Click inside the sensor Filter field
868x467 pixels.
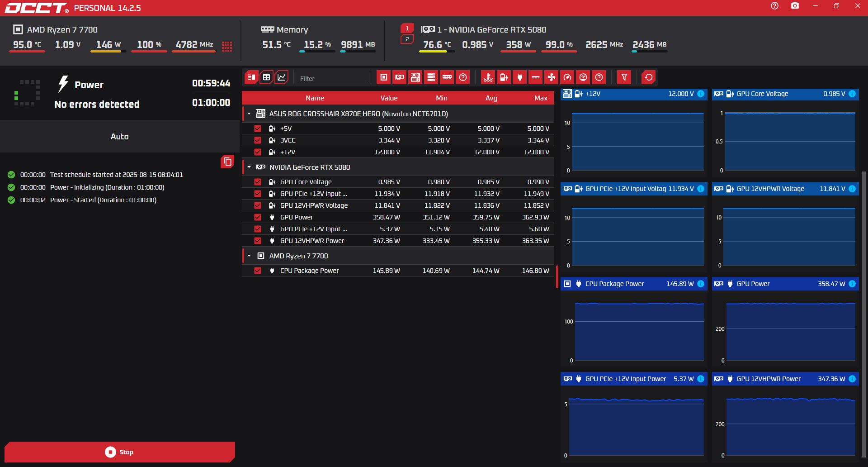coord(332,78)
